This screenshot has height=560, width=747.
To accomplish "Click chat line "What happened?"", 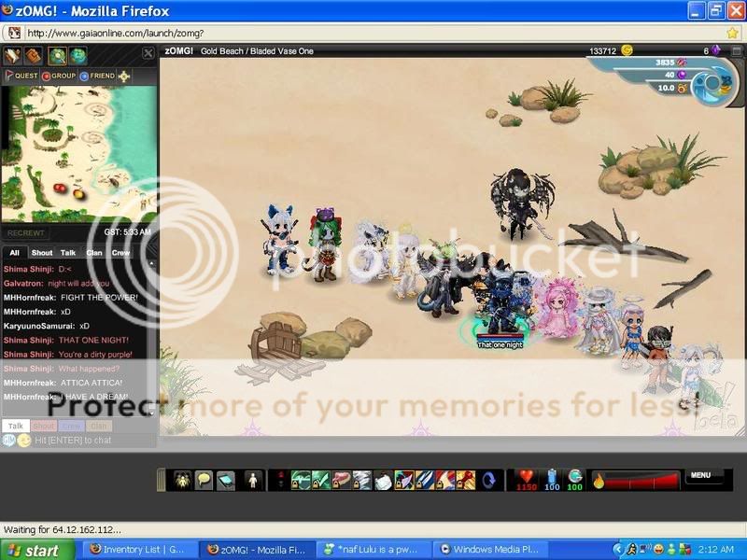I will tap(89, 369).
